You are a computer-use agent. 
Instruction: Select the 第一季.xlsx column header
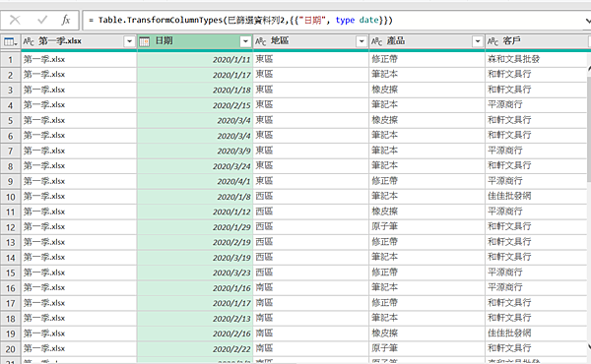coord(79,41)
